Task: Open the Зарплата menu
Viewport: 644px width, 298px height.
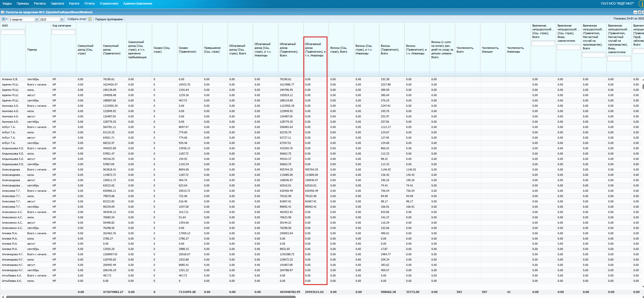Action: tap(57, 4)
